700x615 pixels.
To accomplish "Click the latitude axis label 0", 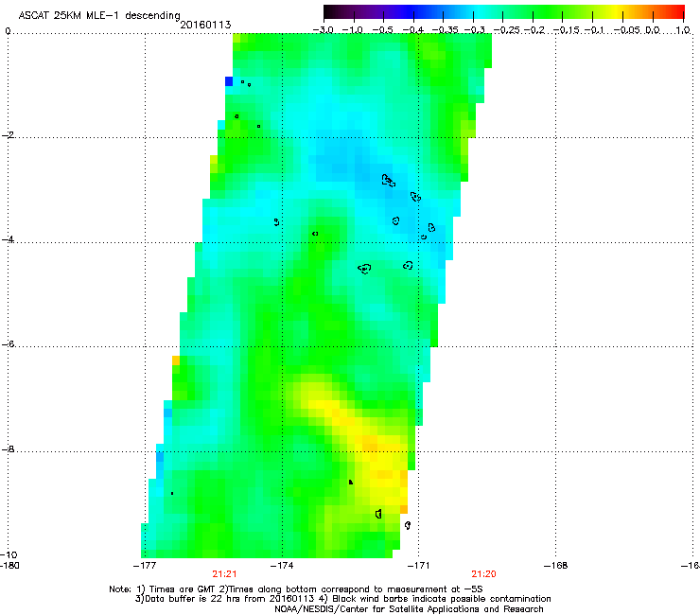I will pyautogui.click(x=8, y=31).
